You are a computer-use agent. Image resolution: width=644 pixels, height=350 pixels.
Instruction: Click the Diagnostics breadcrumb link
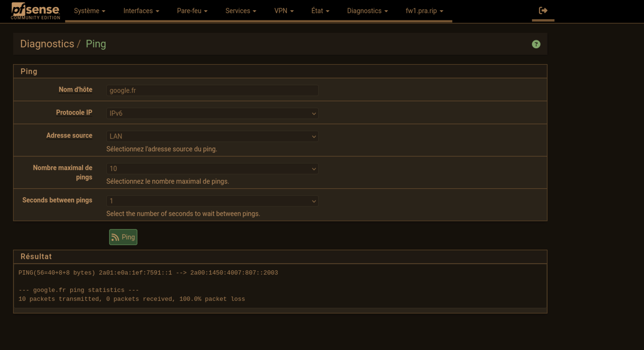tap(47, 44)
